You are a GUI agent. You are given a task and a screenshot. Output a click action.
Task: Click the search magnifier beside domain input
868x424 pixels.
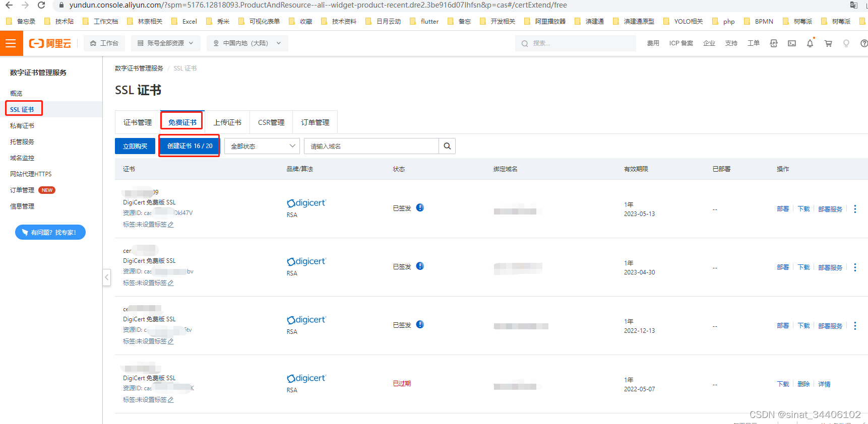click(x=447, y=146)
